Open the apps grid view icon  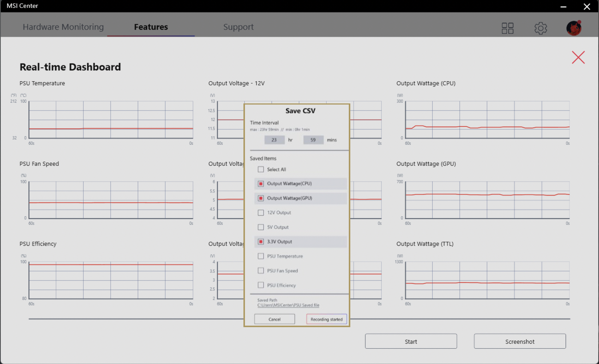[507, 28]
